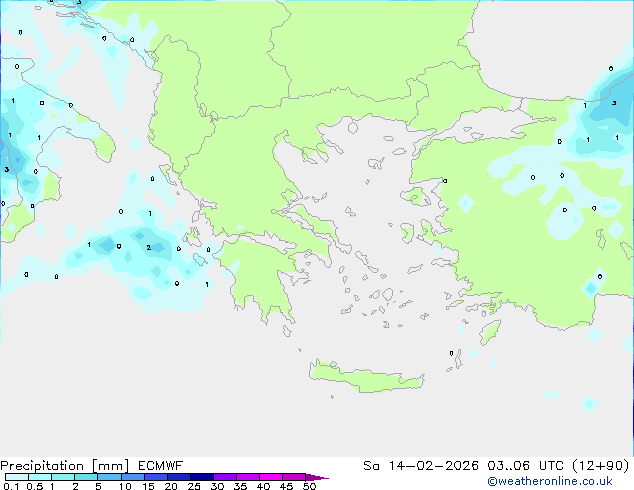Screen dimensions: 634x490
Task: Pick the 15–20 mm legend color swatch
Action: tap(155, 477)
